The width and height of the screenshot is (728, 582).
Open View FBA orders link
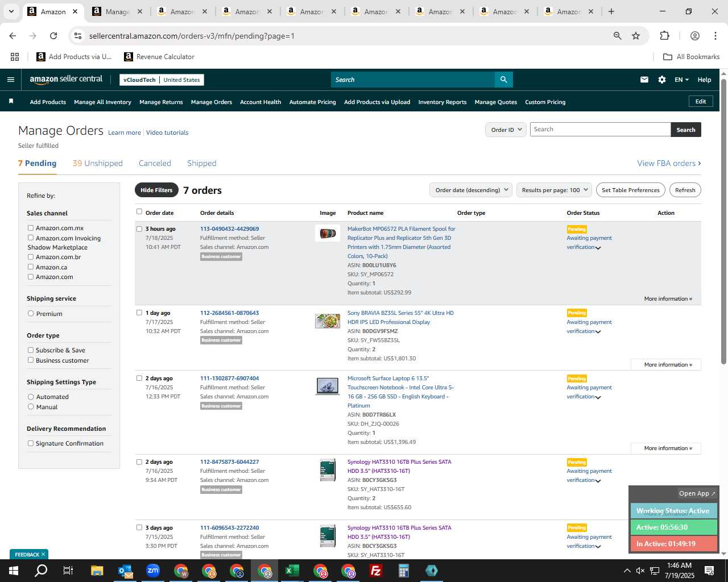pos(669,163)
